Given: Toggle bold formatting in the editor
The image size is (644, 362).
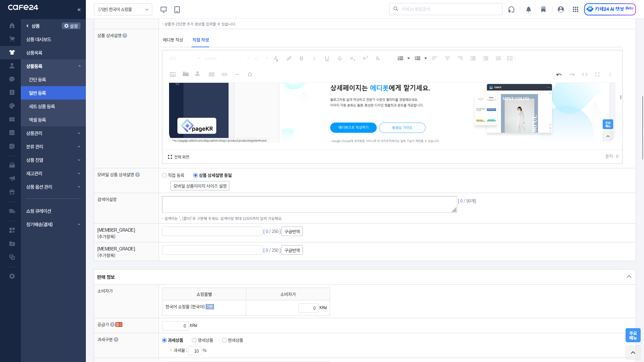Looking at the screenshot, I should tap(301, 58).
